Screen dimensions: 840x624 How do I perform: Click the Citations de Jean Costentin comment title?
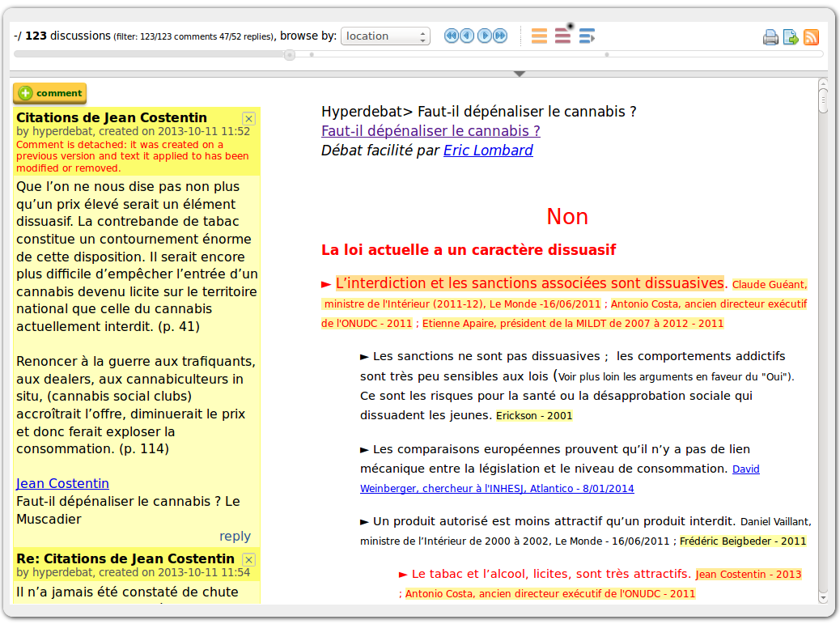(x=112, y=118)
